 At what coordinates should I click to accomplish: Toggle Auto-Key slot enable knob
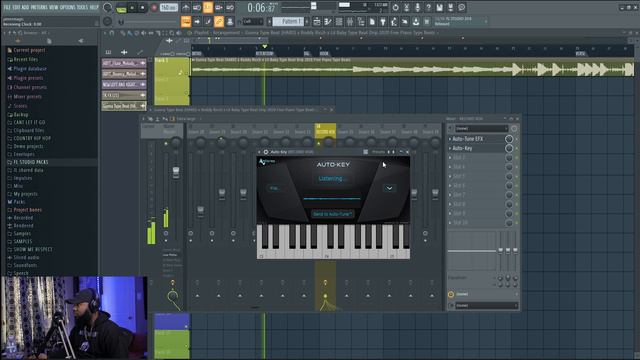[x=509, y=149]
